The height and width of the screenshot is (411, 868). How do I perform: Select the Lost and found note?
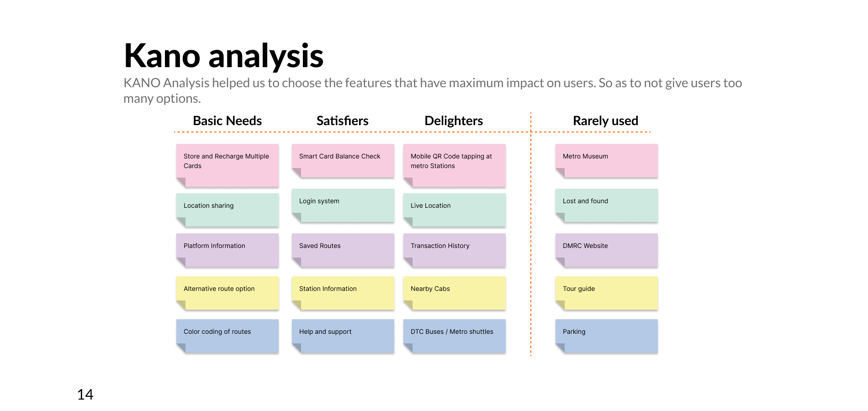607,205
